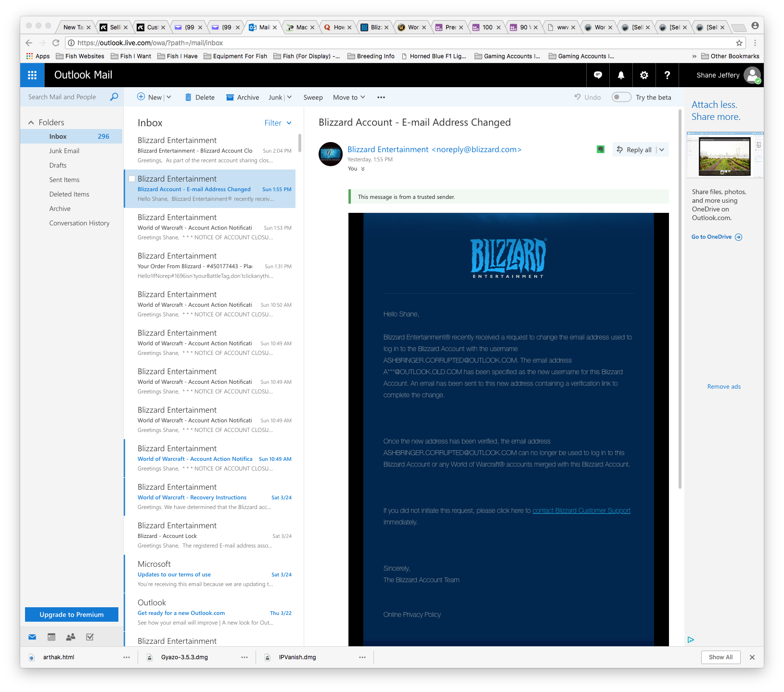Open the Chrome menu three dots
The image size is (784, 692).
[x=755, y=43]
